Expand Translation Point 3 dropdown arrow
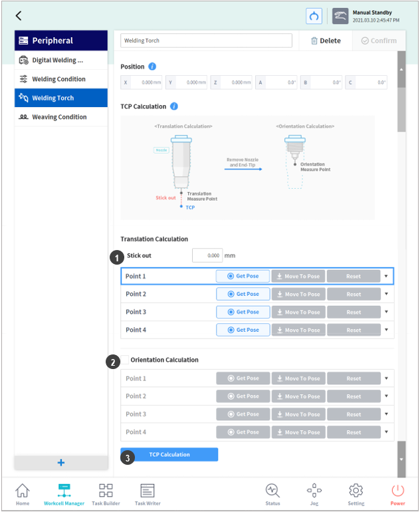The width and height of the screenshot is (420, 514). pos(386,312)
